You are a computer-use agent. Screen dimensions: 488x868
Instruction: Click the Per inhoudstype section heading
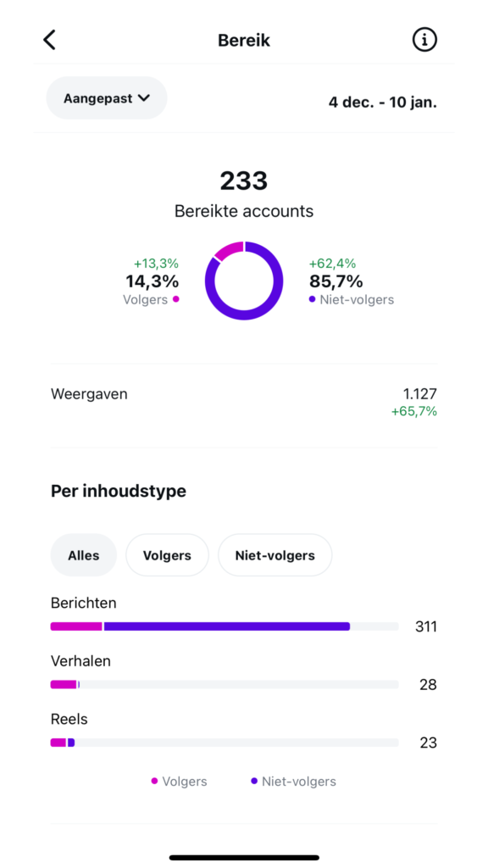[x=119, y=491]
